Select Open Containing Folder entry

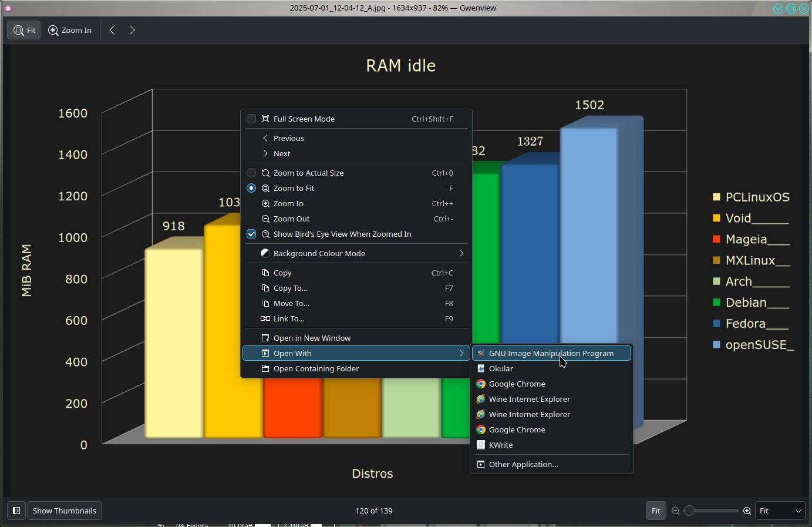tap(356, 368)
